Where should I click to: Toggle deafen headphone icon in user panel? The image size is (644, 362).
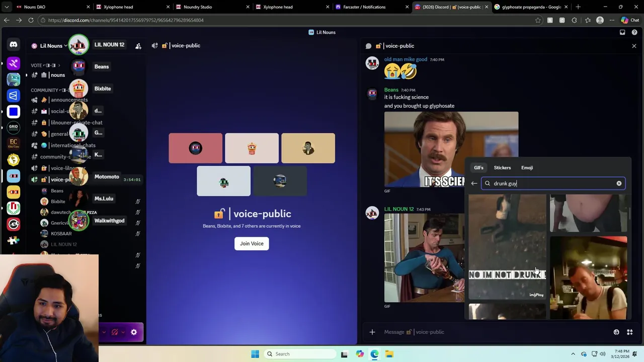(115, 332)
